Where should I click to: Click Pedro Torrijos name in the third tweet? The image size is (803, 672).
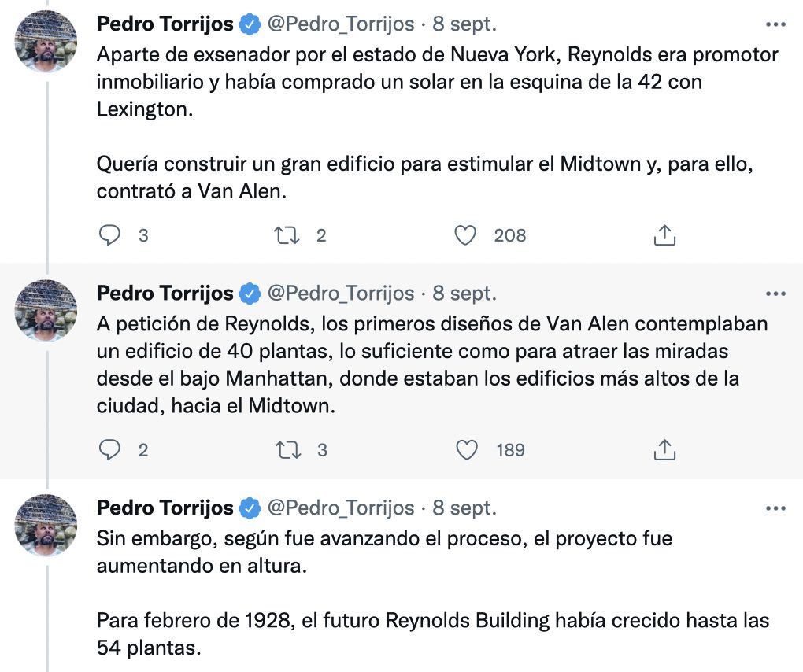[x=165, y=508]
